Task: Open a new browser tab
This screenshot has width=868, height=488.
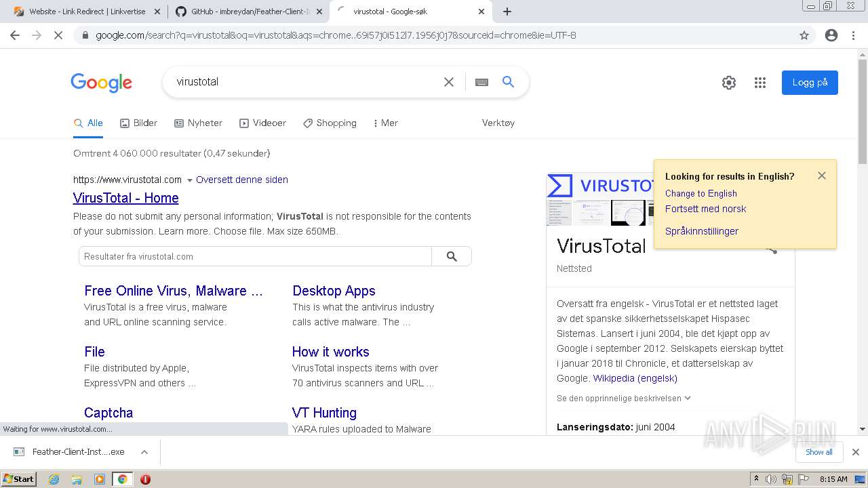Action: [x=507, y=12]
